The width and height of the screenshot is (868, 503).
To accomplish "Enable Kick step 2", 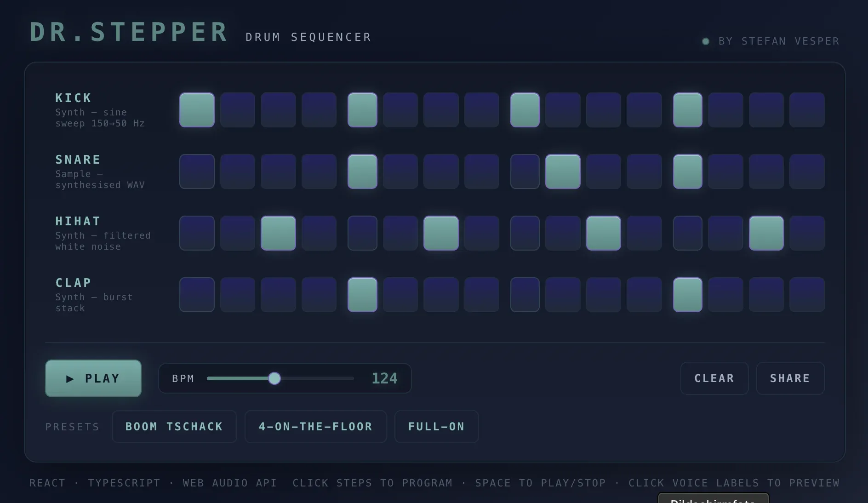I will coord(238,110).
